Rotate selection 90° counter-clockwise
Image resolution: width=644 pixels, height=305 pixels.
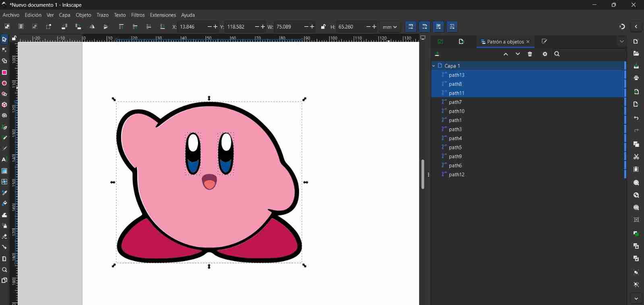(64, 27)
